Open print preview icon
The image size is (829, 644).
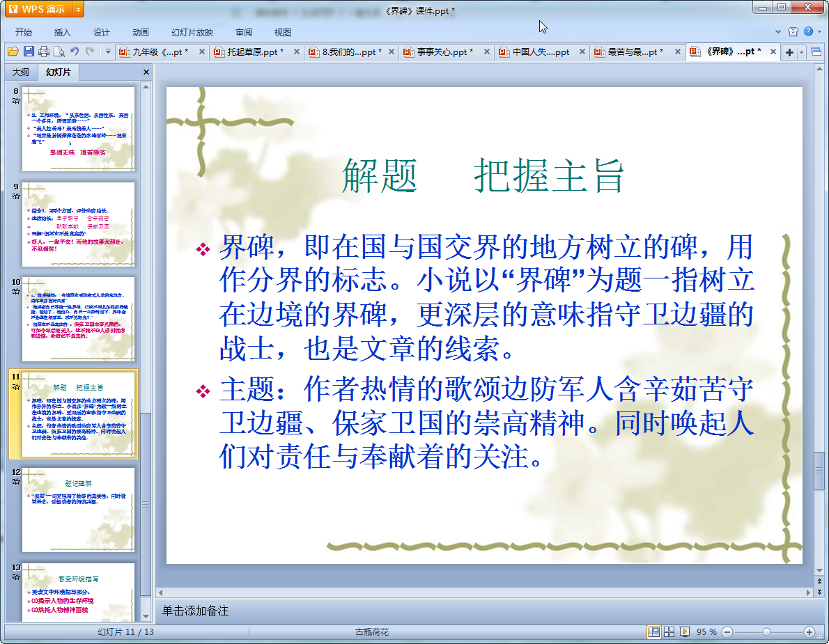(59, 52)
